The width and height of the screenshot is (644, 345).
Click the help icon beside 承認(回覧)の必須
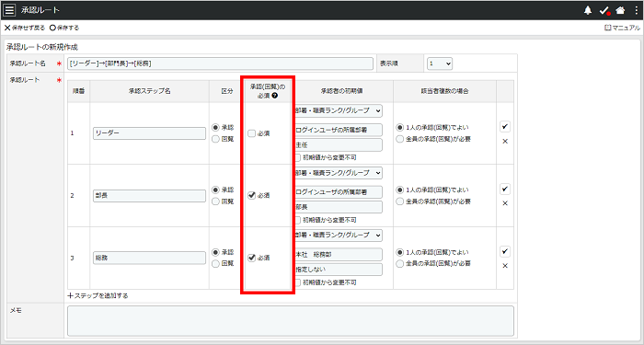[275, 96]
